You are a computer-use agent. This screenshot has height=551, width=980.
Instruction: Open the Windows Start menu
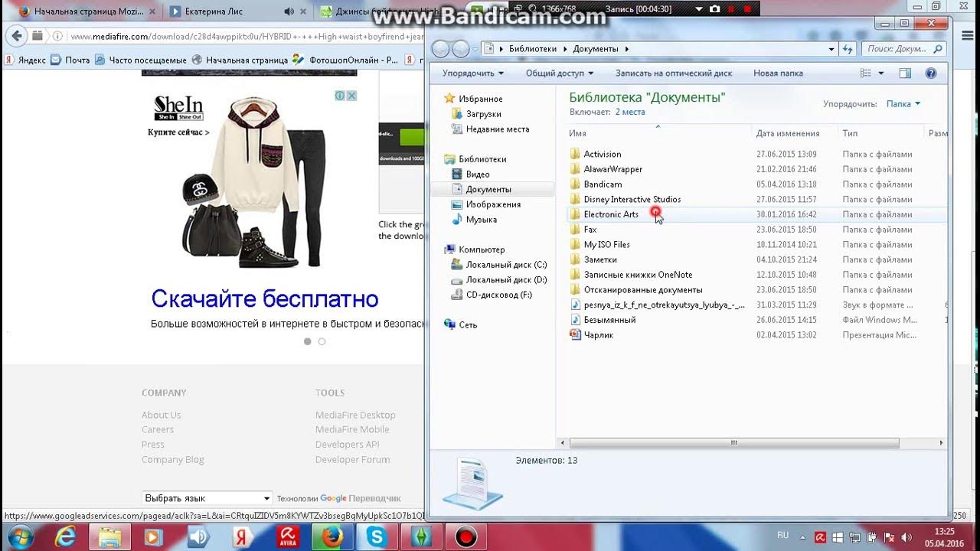pyautogui.click(x=20, y=537)
